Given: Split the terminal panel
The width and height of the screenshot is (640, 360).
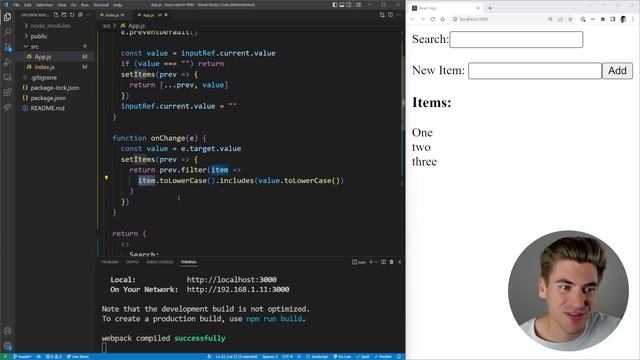Looking at the screenshot, I should [x=383, y=262].
